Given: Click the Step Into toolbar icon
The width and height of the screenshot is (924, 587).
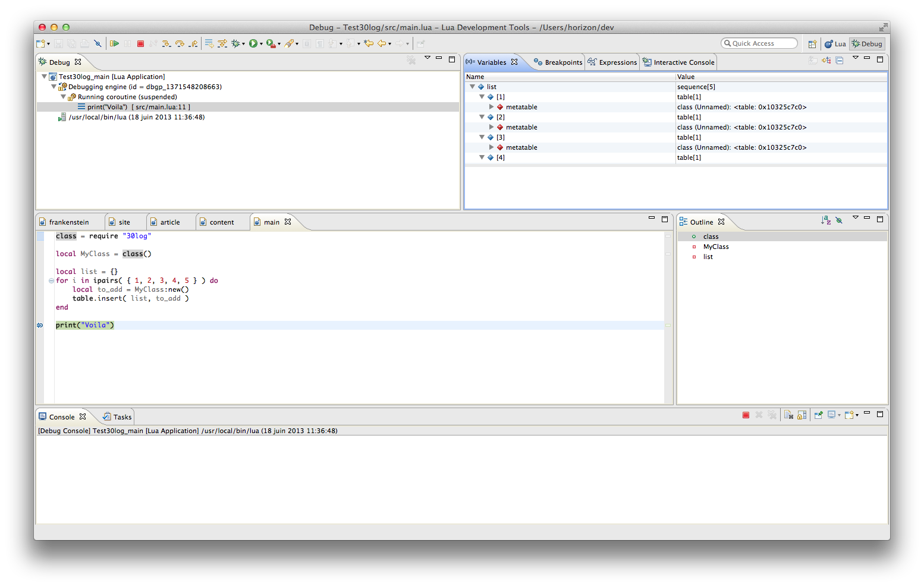Looking at the screenshot, I should pyautogui.click(x=166, y=43).
